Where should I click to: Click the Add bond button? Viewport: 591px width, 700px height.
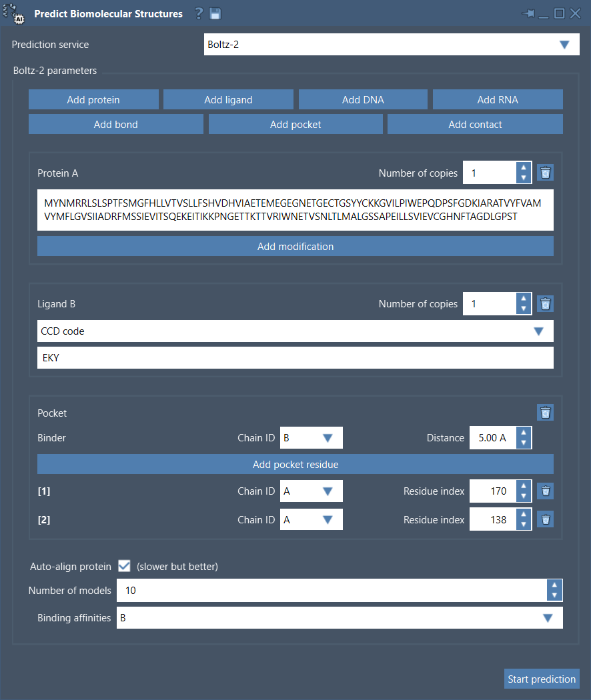(x=115, y=125)
